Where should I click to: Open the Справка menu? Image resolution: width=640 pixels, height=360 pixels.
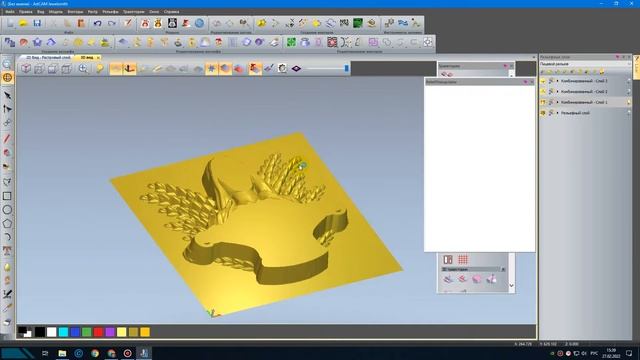click(x=171, y=12)
